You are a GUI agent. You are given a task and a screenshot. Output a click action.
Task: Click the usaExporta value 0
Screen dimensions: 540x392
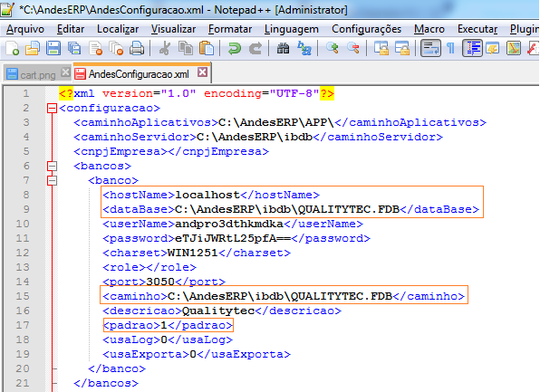[193, 354]
